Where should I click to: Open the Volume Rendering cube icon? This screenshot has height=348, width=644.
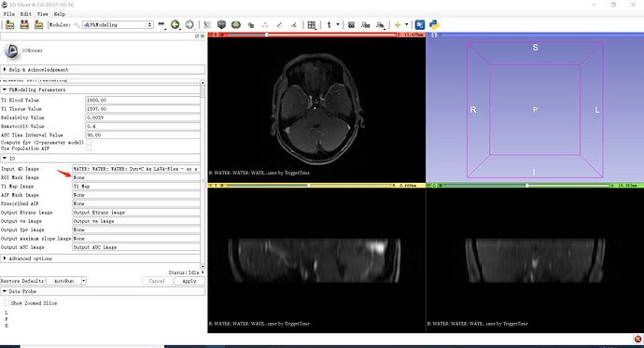pyautogui.click(x=221, y=24)
